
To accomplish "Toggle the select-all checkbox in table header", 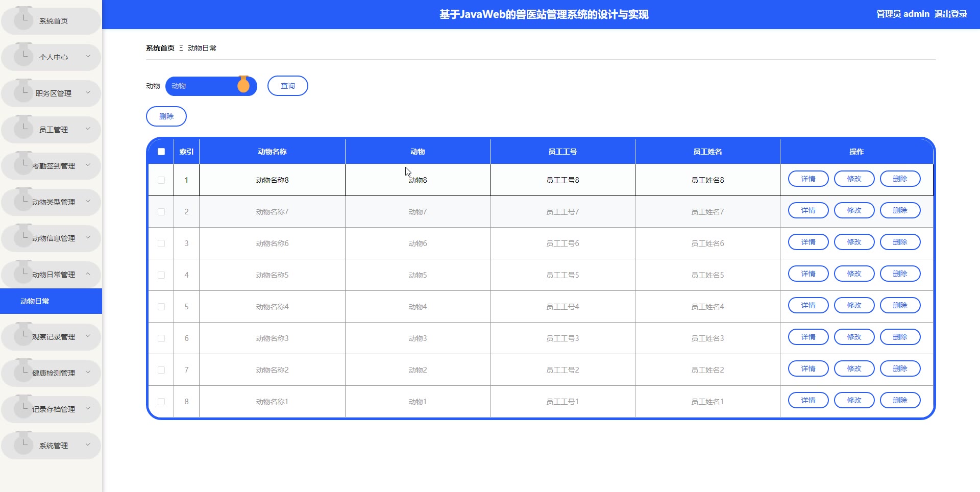I will 161,152.
